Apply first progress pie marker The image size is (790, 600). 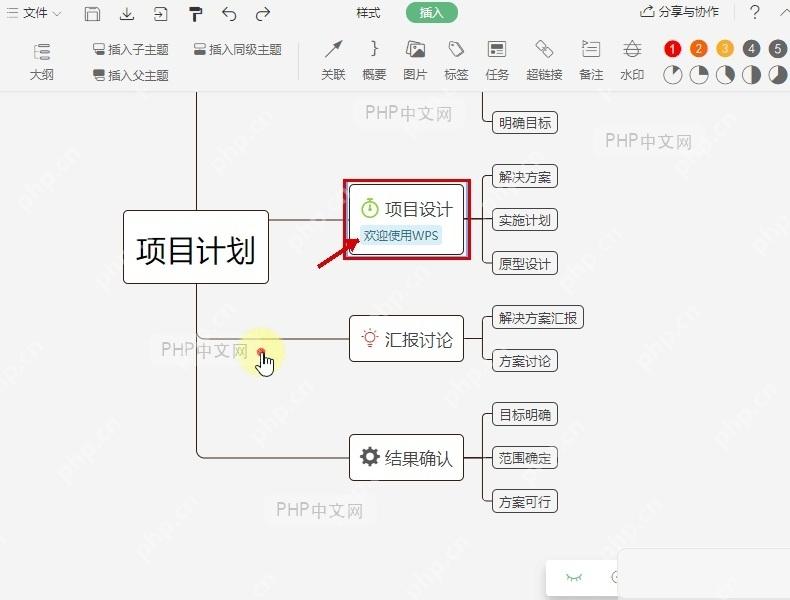point(672,75)
